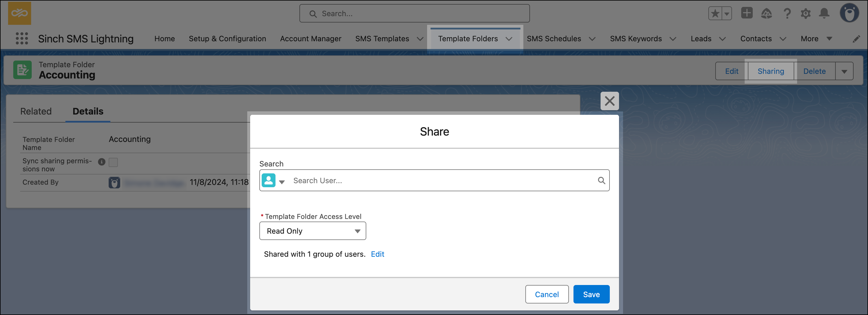868x315 pixels.
Task: Open the SMS Templates tab
Action: pos(382,39)
